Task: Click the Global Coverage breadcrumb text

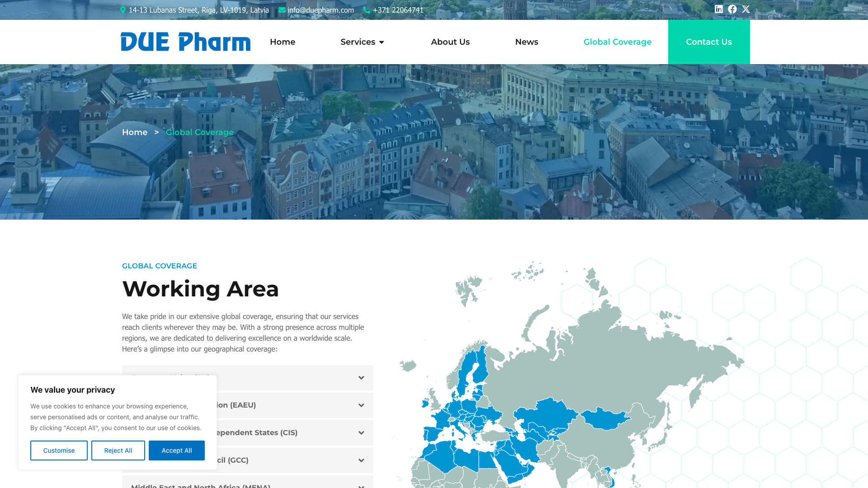Action: (200, 132)
